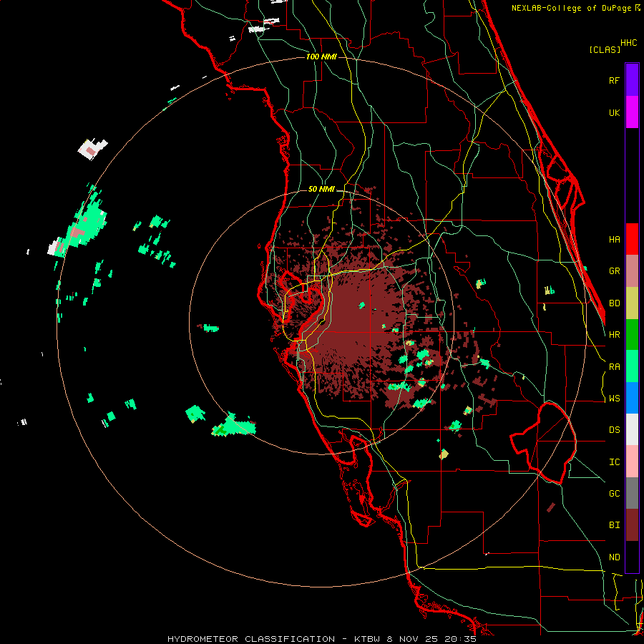Select the "GR" legend label

pyautogui.click(x=614, y=271)
